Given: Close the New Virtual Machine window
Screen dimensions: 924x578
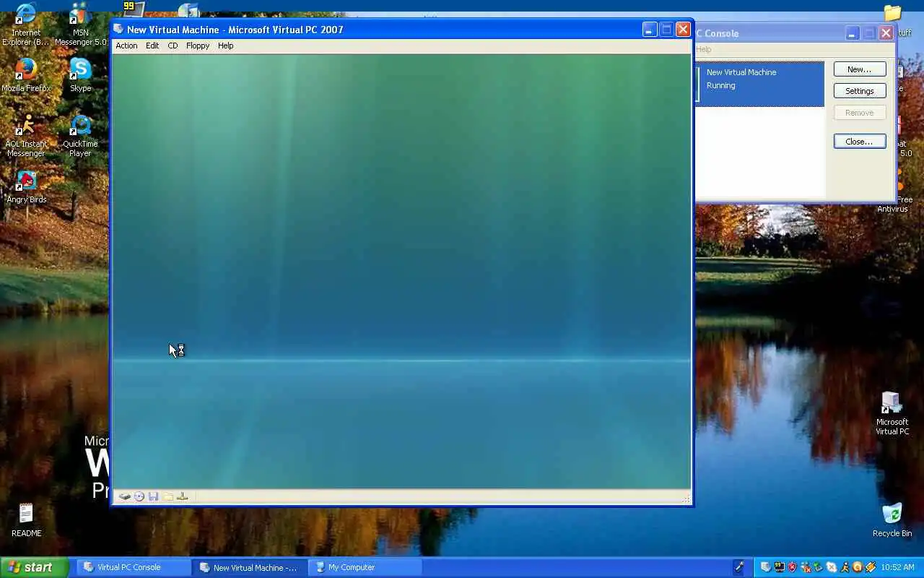Looking at the screenshot, I should point(683,30).
